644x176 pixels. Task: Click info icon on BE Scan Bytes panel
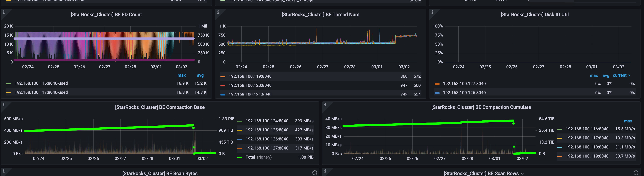pos(4,171)
